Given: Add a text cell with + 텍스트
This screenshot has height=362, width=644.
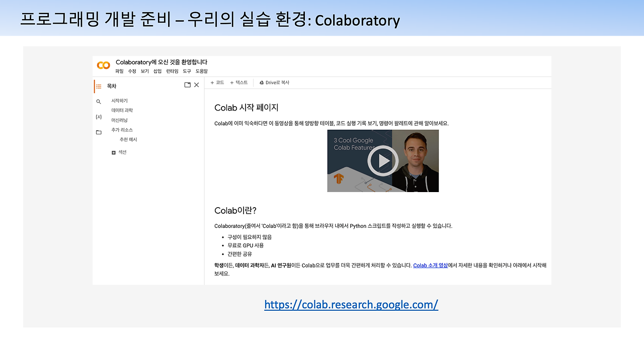Looking at the screenshot, I should [x=239, y=82].
